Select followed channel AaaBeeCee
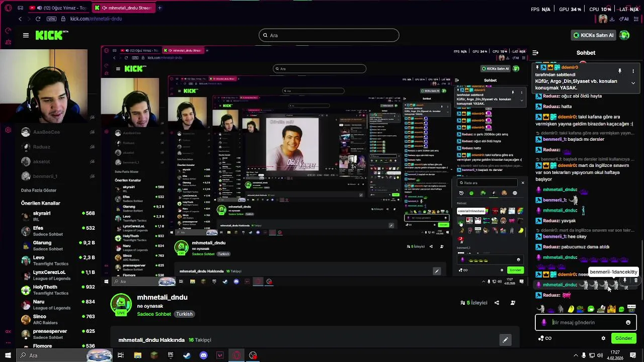The image size is (644, 362). tap(58, 132)
